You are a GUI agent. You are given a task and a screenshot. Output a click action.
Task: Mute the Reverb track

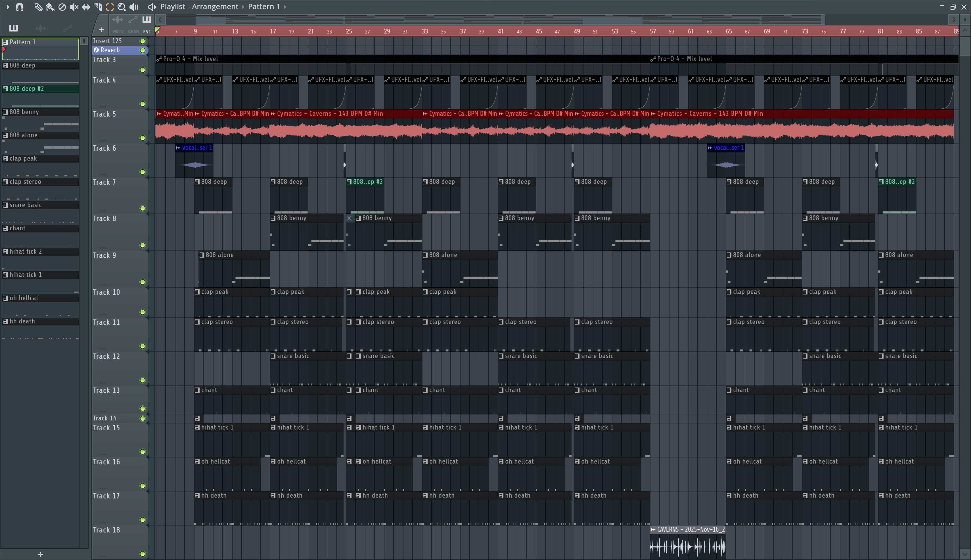[x=143, y=50]
